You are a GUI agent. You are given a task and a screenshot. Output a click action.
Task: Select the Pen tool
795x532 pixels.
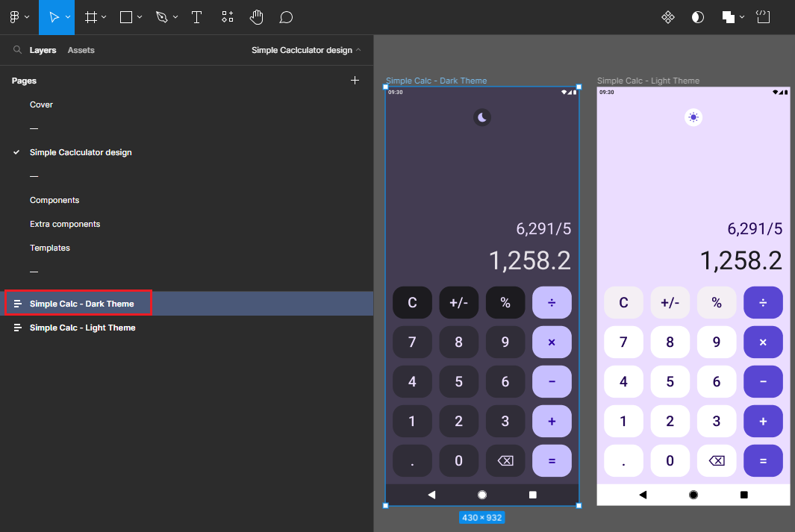161,16
